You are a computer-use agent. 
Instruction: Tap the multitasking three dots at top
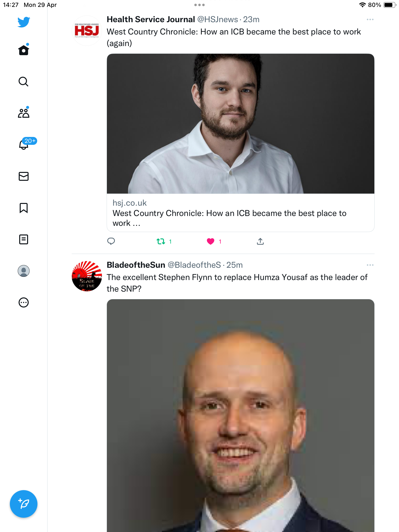point(199,5)
